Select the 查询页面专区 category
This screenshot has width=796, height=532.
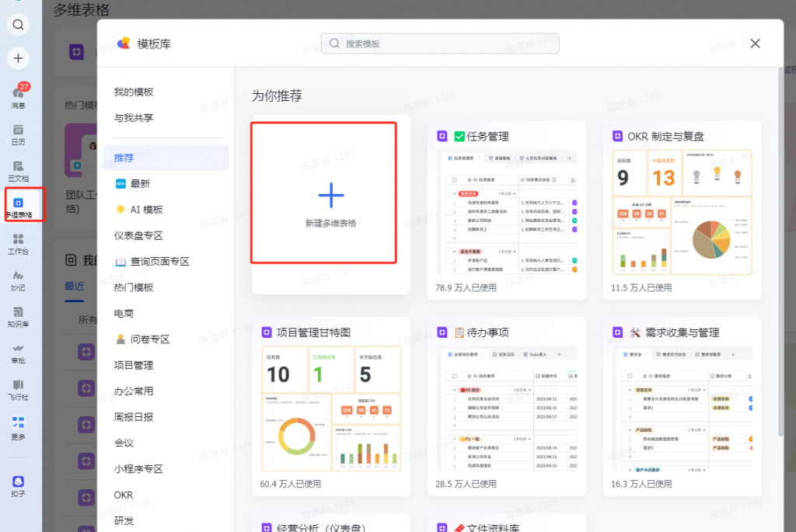coord(166,261)
